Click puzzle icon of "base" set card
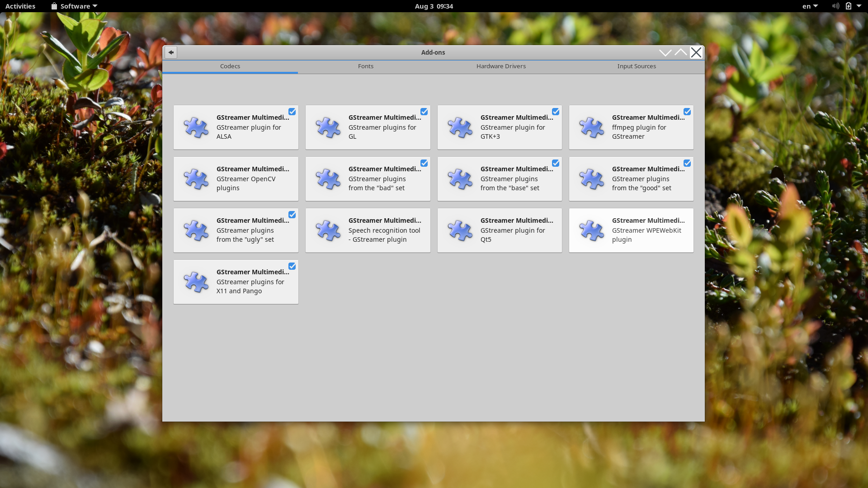 [x=460, y=179]
